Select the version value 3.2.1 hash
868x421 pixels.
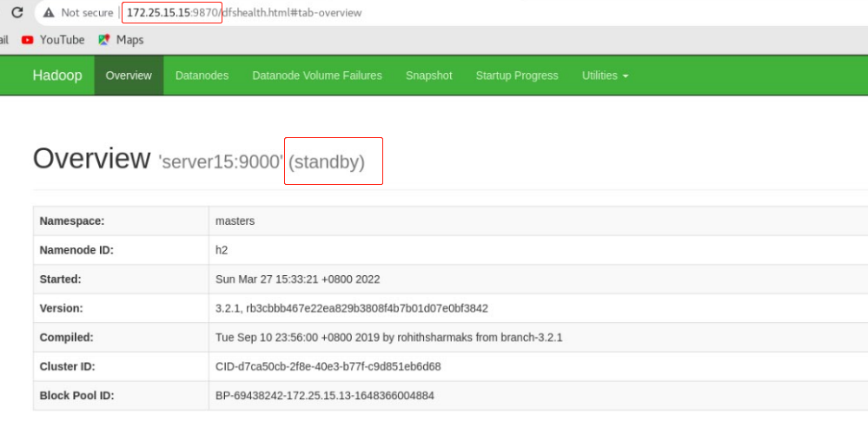(352, 308)
